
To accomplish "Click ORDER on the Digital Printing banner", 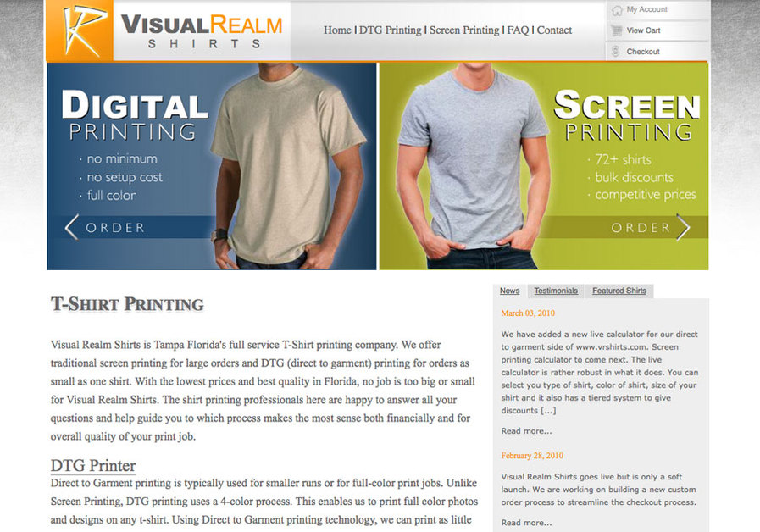I will point(115,228).
